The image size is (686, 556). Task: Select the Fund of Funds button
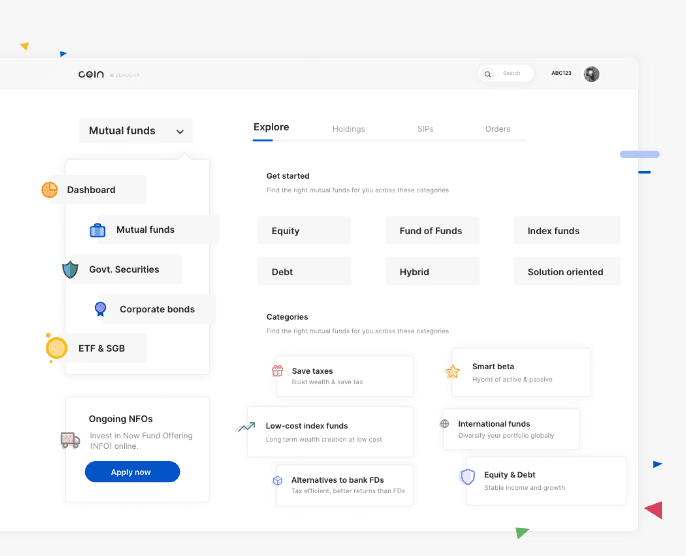432,231
